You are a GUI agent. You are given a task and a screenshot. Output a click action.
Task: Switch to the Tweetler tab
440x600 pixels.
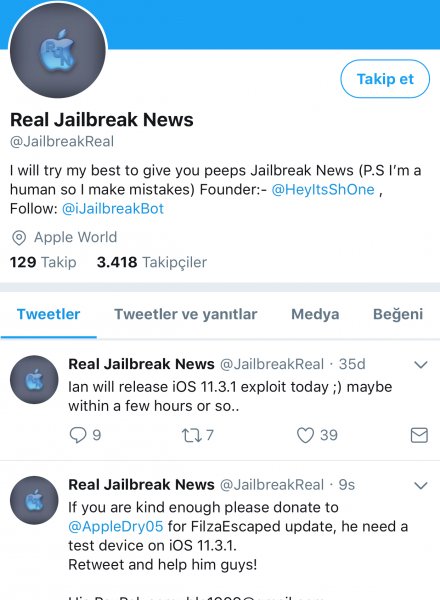pos(49,314)
